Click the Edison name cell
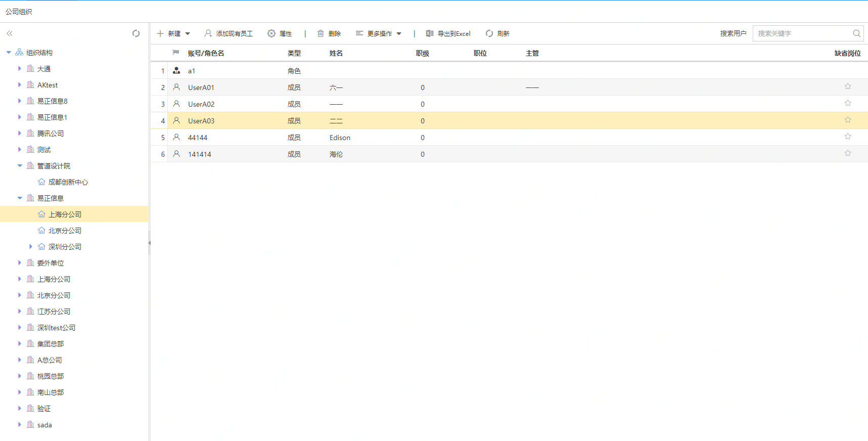Viewport: 868px width, 441px height. pos(340,138)
